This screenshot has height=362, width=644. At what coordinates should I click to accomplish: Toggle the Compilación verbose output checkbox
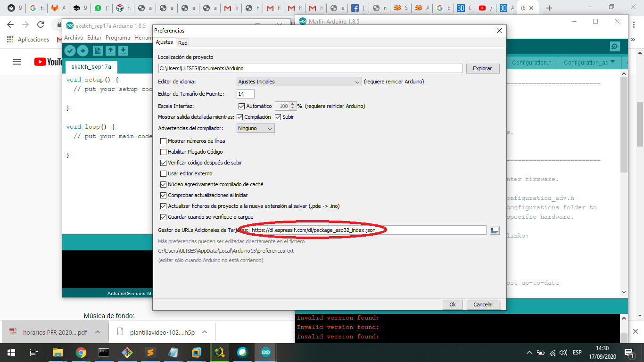point(240,117)
